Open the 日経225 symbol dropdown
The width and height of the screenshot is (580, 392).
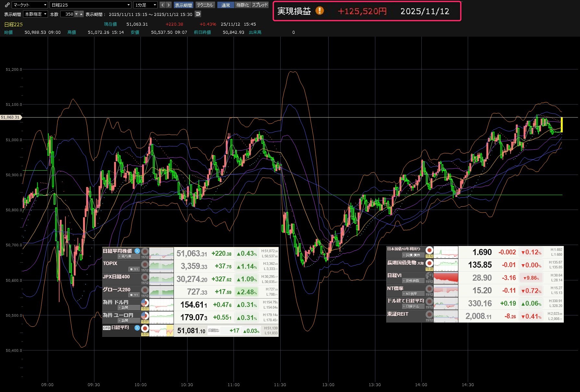pos(91,5)
